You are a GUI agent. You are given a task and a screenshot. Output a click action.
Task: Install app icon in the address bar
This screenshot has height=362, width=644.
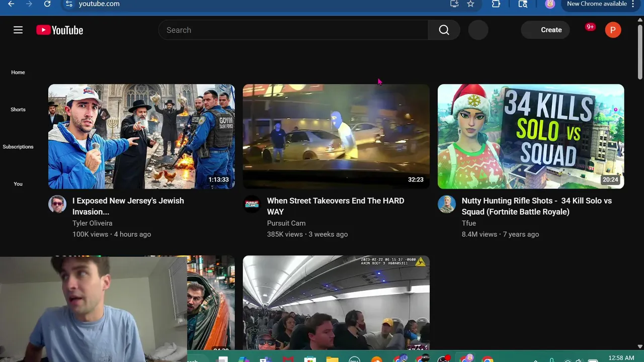pos(454,4)
